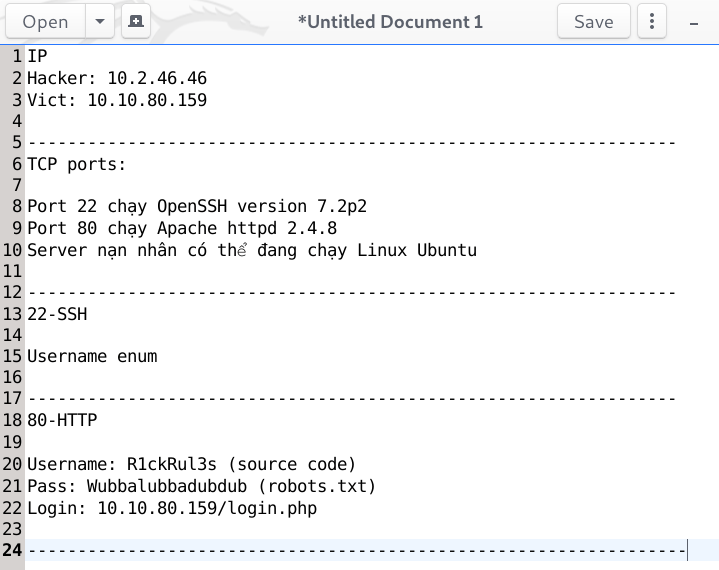Minimize the text editor window
The width and height of the screenshot is (719, 570).
[693, 21]
